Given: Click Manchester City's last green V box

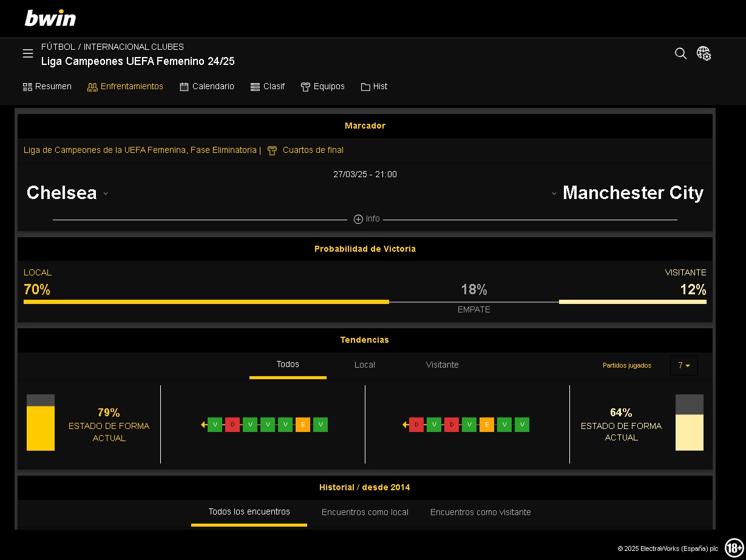Looking at the screenshot, I should pos(521,425).
